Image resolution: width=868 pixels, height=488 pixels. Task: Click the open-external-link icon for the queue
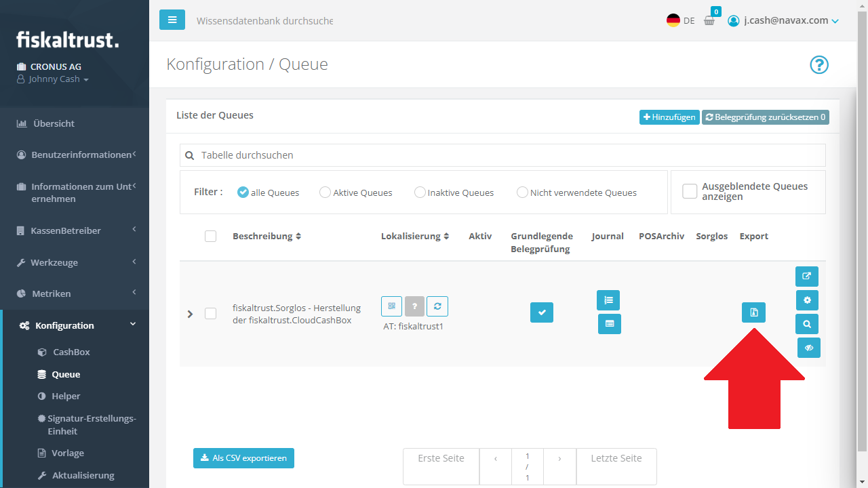[x=807, y=277]
